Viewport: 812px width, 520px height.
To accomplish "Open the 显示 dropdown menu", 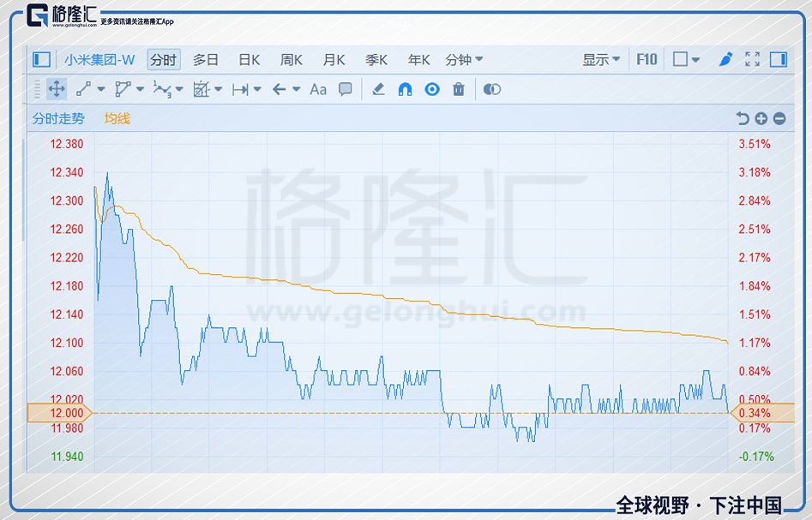I will [601, 59].
